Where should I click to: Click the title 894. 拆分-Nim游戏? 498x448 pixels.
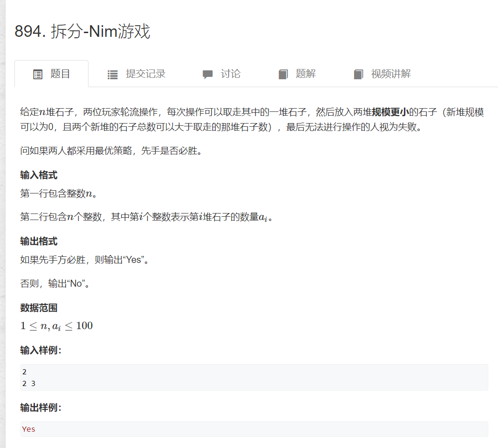[82, 31]
